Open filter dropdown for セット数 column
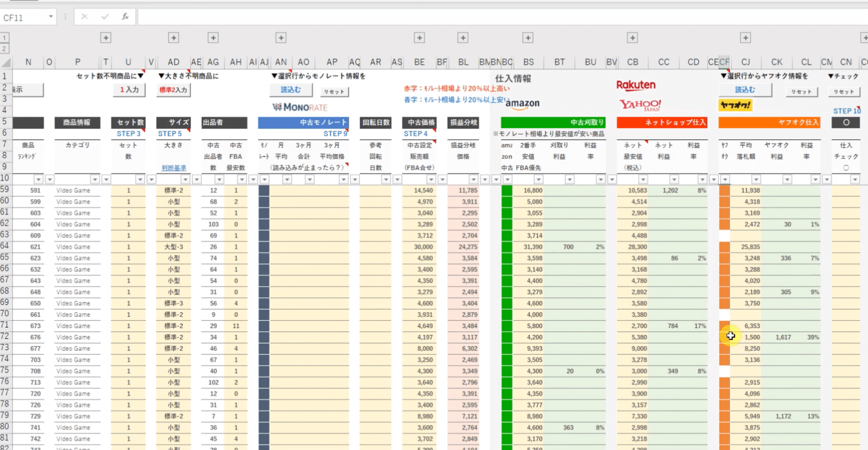The height and width of the screenshot is (450, 868). coord(140,179)
